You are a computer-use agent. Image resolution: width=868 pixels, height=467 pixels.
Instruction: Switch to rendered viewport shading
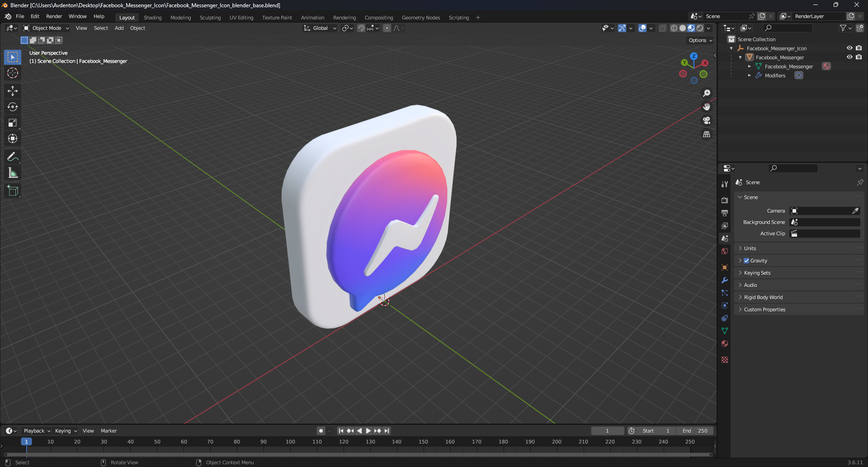(700, 28)
